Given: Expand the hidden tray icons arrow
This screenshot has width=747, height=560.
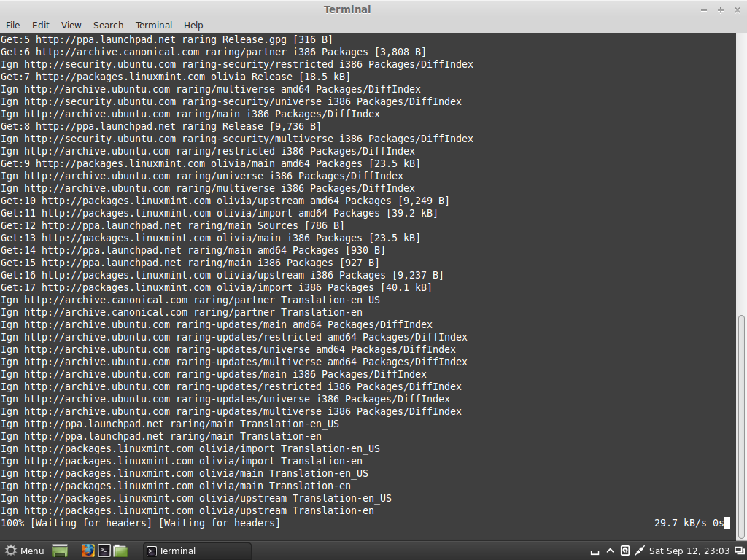Looking at the screenshot, I should point(610,551).
